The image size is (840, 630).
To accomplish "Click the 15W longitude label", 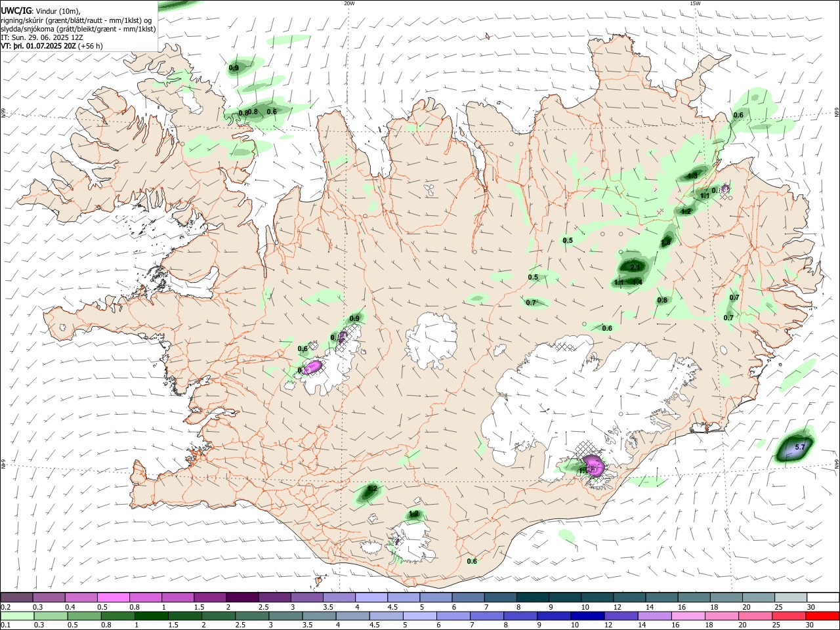I will (x=695, y=3).
